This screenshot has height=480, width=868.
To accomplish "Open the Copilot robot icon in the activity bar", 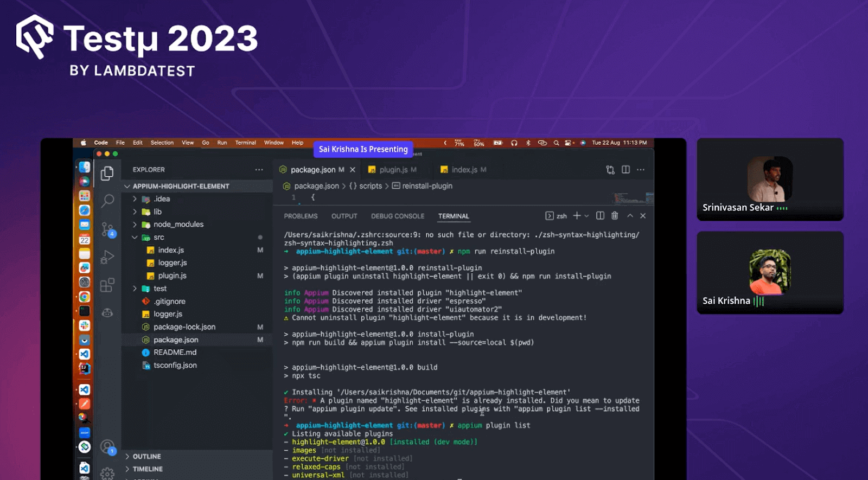I will pyautogui.click(x=107, y=313).
